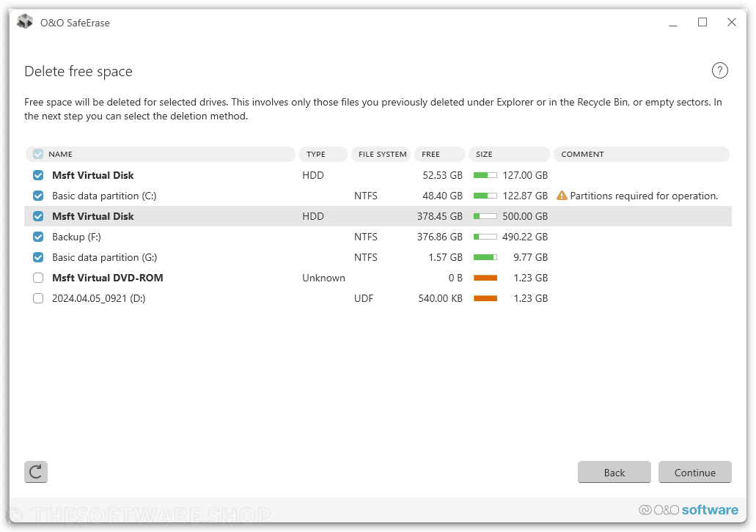Uncheck the Backup (F:) checkbox
Image resolution: width=756 pixels, height=532 pixels.
point(38,237)
